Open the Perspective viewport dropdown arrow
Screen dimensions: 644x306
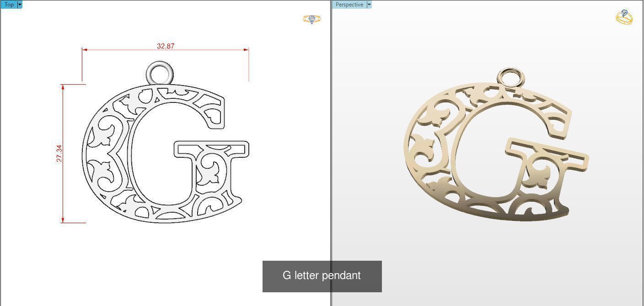(x=369, y=5)
